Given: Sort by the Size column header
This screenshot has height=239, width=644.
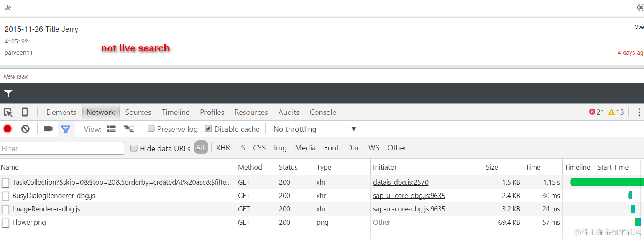Looking at the screenshot, I should pos(503,167).
